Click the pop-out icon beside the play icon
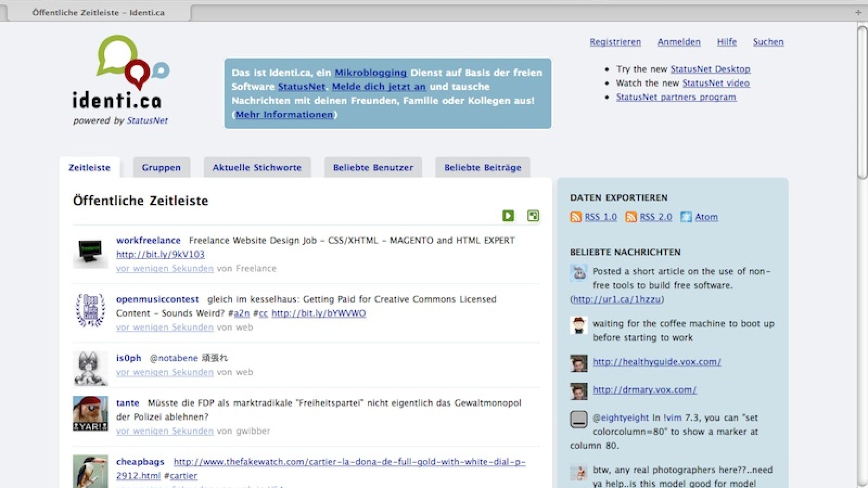The width and height of the screenshot is (868, 488). [x=533, y=216]
